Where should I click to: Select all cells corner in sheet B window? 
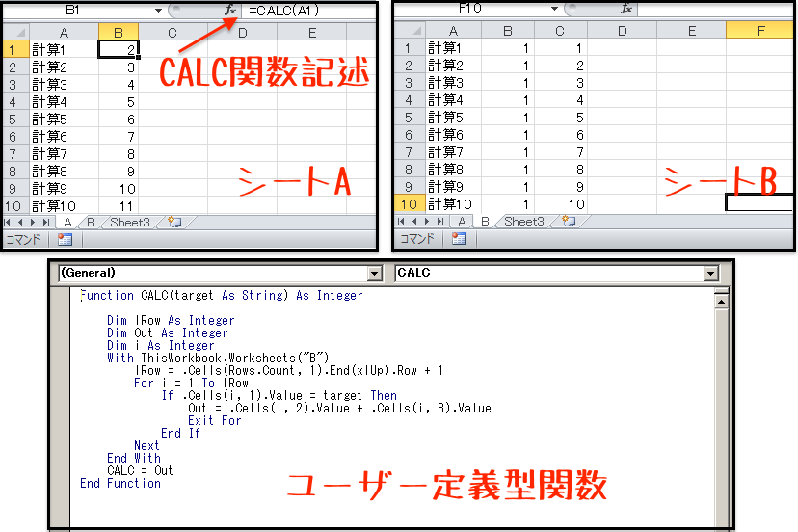(411, 31)
